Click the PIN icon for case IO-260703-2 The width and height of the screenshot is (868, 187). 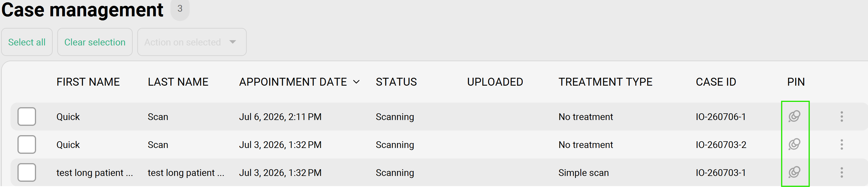coord(794,144)
